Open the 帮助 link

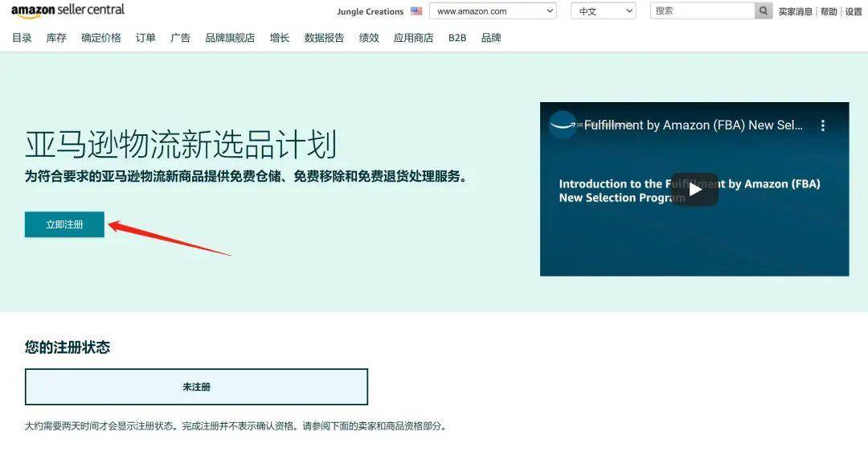tap(829, 11)
